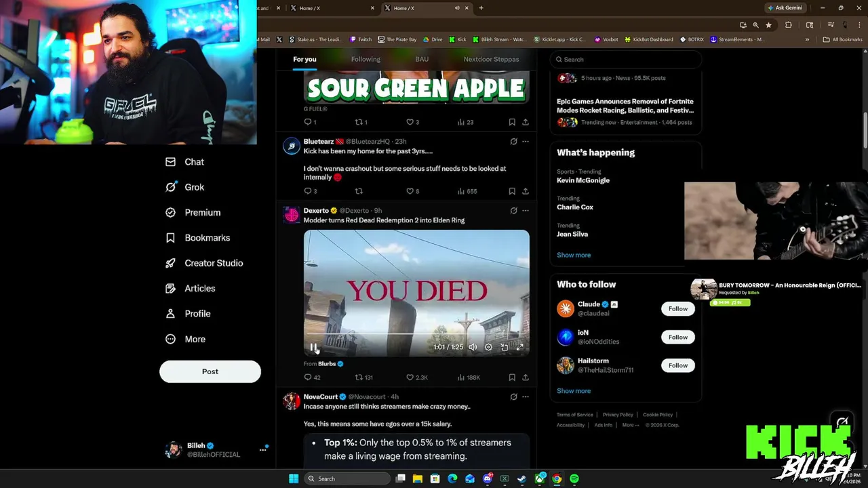Toggle picture-in-picture on the Dexerto video
This screenshot has height=488, width=868.
tap(504, 347)
